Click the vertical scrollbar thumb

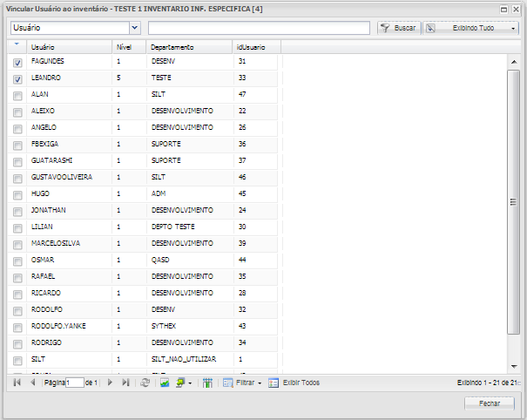513,202
